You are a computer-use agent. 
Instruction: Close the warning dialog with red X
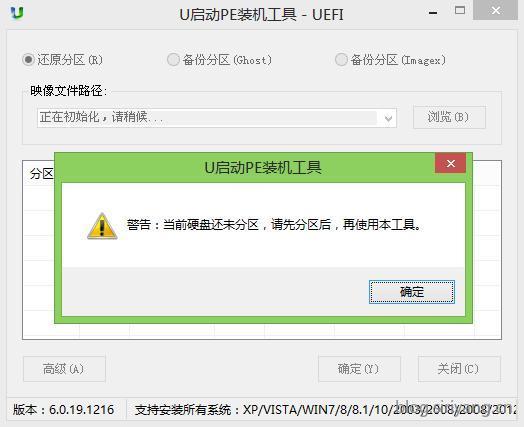tap(450, 163)
